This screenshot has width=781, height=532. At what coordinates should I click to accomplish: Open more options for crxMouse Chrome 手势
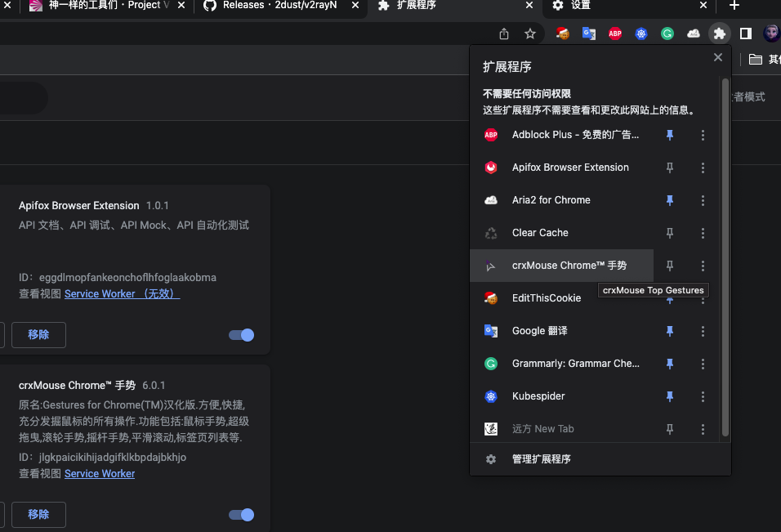[x=703, y=266]
